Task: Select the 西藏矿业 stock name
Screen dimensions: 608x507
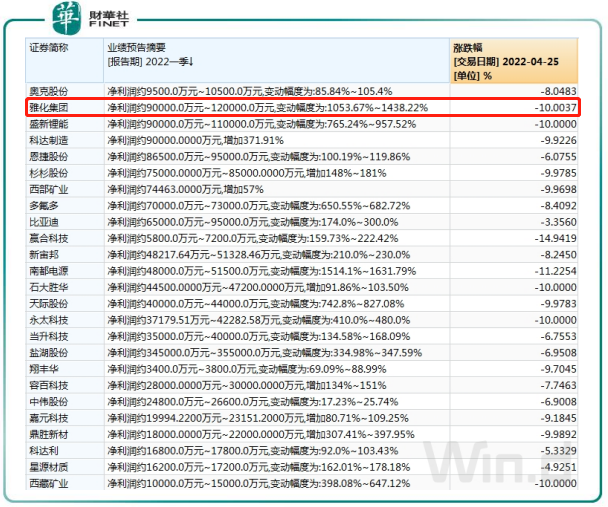Action: click(49, 484)
